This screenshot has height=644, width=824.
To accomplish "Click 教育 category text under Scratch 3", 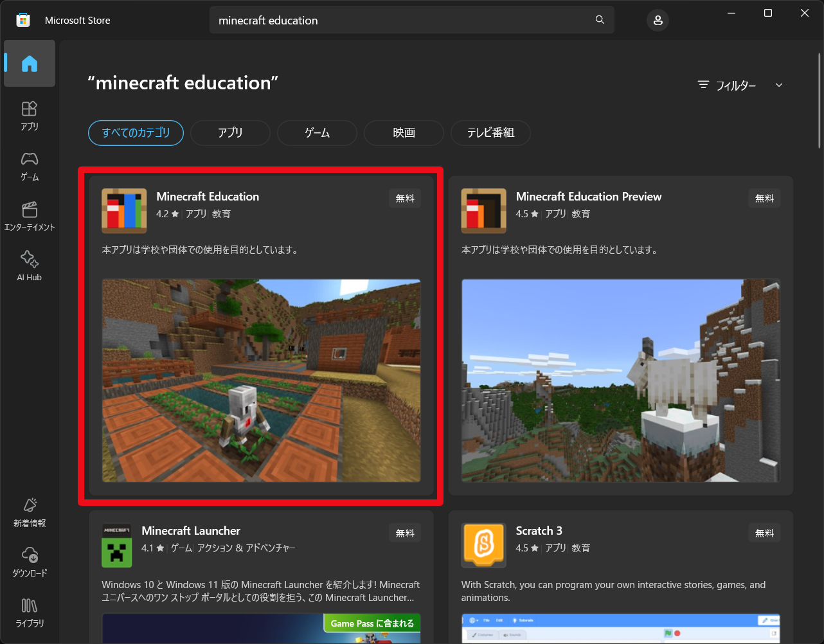I will [x=581, y=548].
